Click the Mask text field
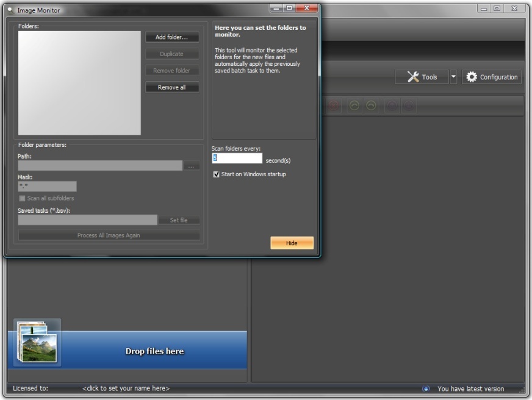 [47, 187]
